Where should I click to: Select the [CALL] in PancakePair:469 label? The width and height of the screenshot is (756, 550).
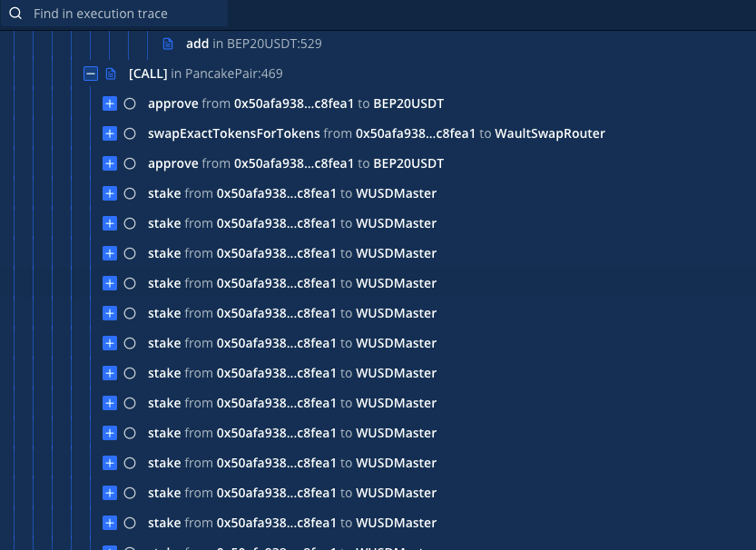point(206,74)
